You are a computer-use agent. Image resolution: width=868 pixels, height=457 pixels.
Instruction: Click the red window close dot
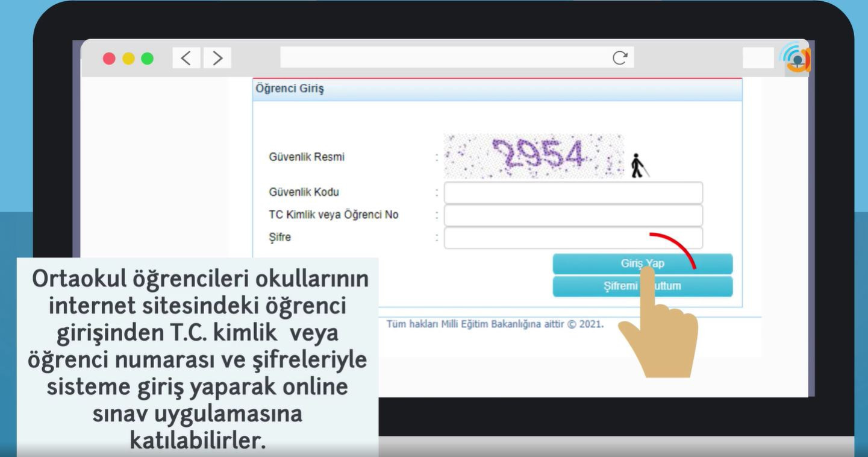[x=109, y=58]
